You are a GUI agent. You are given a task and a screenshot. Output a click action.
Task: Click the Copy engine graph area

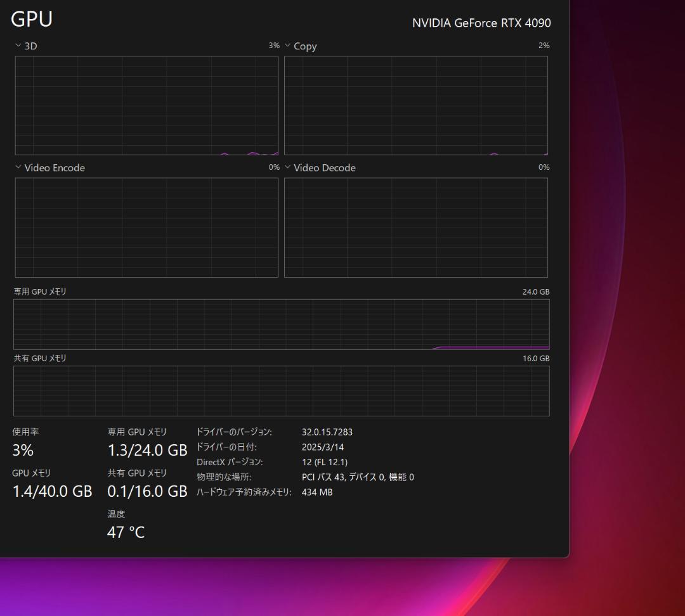click(x=416, y=105)
